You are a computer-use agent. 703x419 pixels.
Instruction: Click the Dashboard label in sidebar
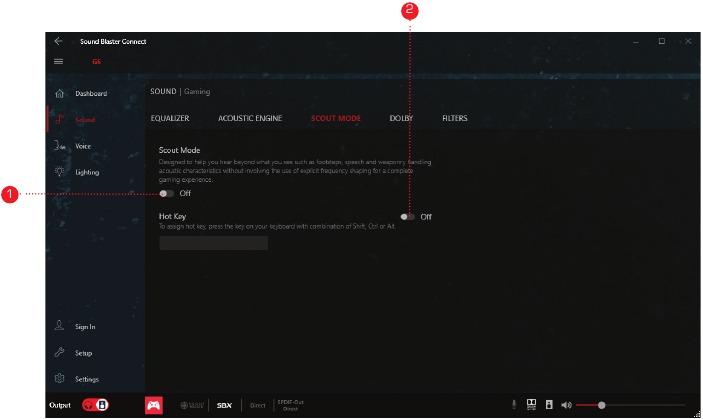click(91, 94)
